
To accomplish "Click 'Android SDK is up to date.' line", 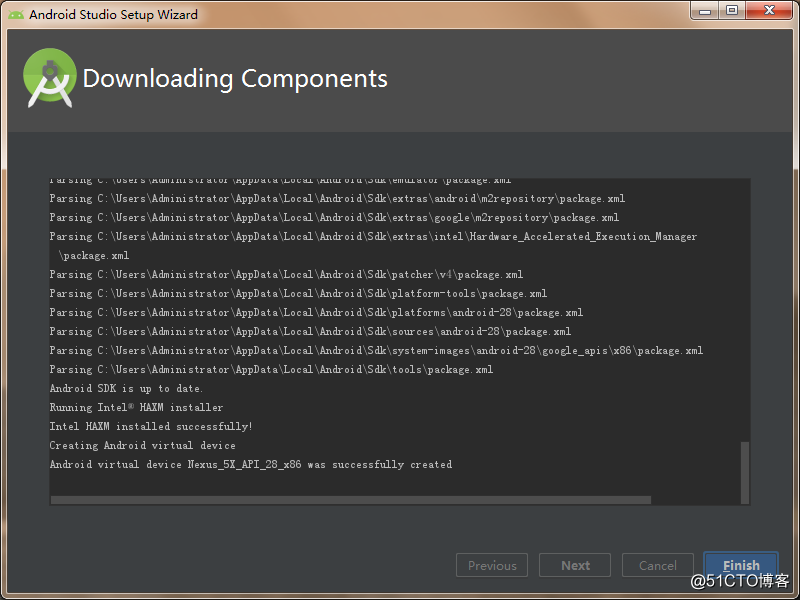I will tap(126, 389).
